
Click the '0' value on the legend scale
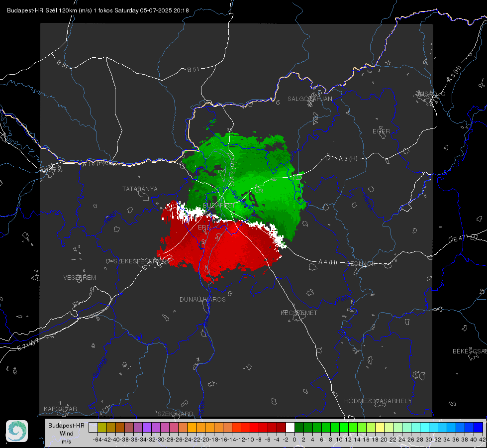coord(294,440)
